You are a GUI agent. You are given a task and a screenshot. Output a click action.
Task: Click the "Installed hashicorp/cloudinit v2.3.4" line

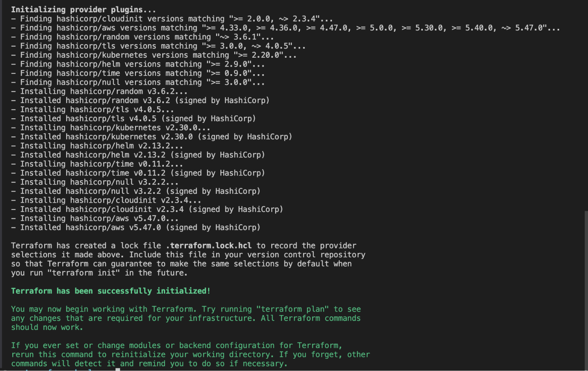[x=147, y=209]
